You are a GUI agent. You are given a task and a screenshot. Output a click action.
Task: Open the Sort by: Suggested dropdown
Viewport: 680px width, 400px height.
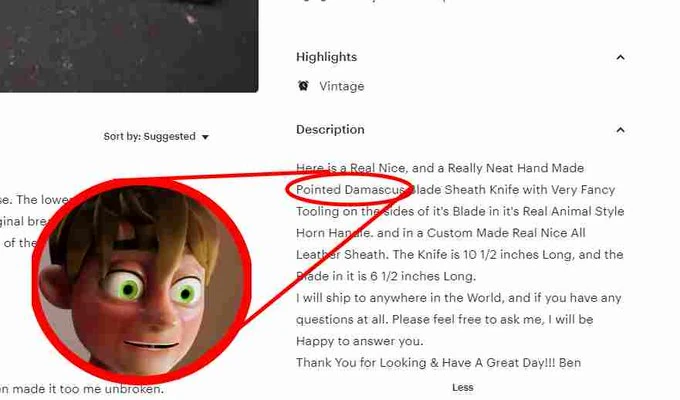[x=156, y=137]
